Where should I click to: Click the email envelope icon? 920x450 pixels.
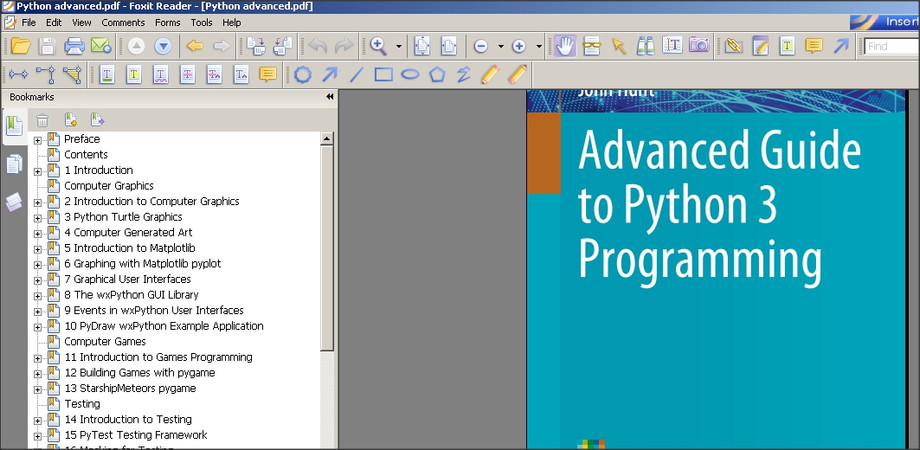pos(101,46)
